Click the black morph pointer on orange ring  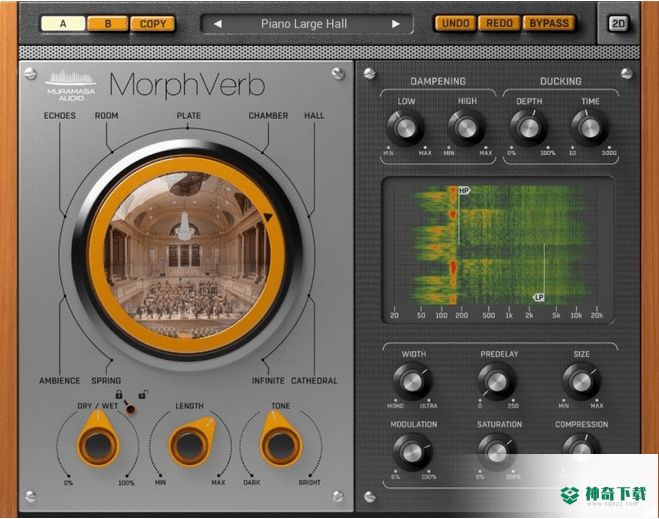(268, 217)
